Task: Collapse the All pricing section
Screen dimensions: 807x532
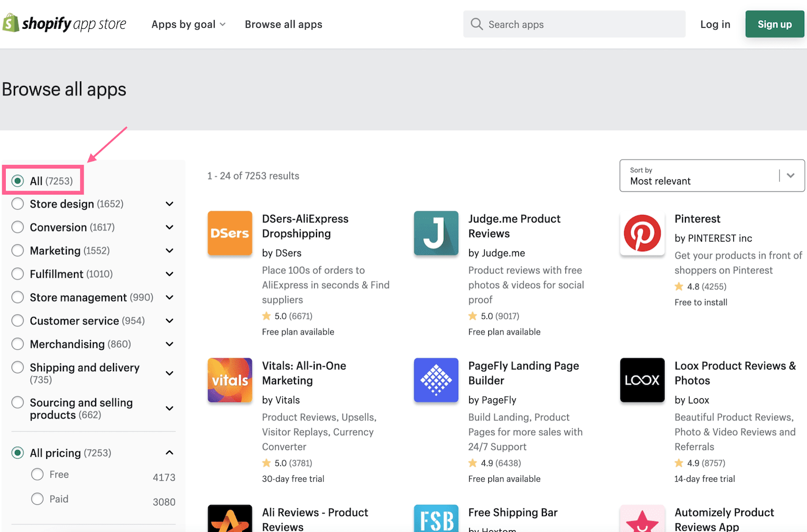Action: [x=169, y=452]
